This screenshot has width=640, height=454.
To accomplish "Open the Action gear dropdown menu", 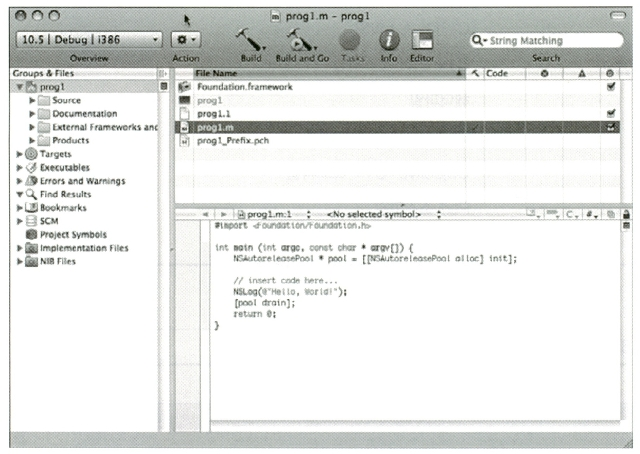I will (x=186, y=40).
